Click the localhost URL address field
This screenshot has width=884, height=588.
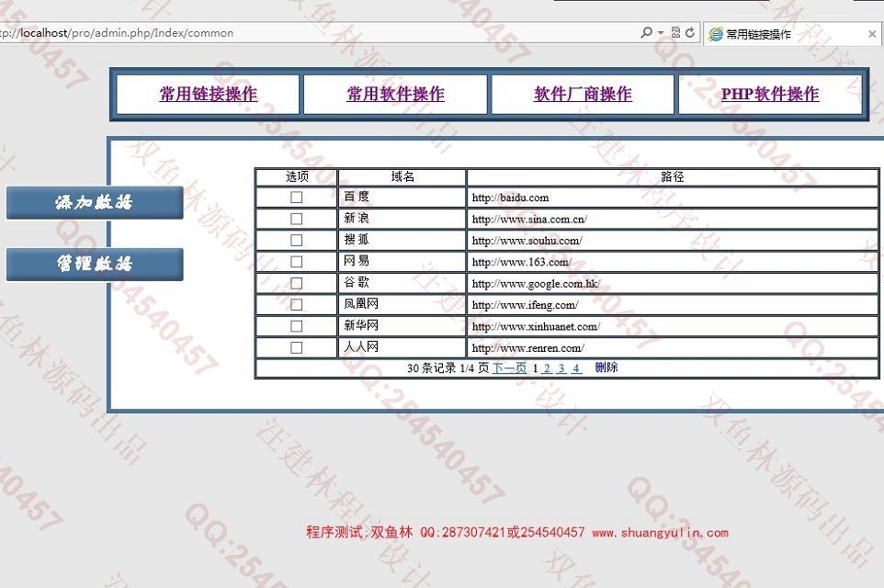pyautogui.click(x=316, y=33)
